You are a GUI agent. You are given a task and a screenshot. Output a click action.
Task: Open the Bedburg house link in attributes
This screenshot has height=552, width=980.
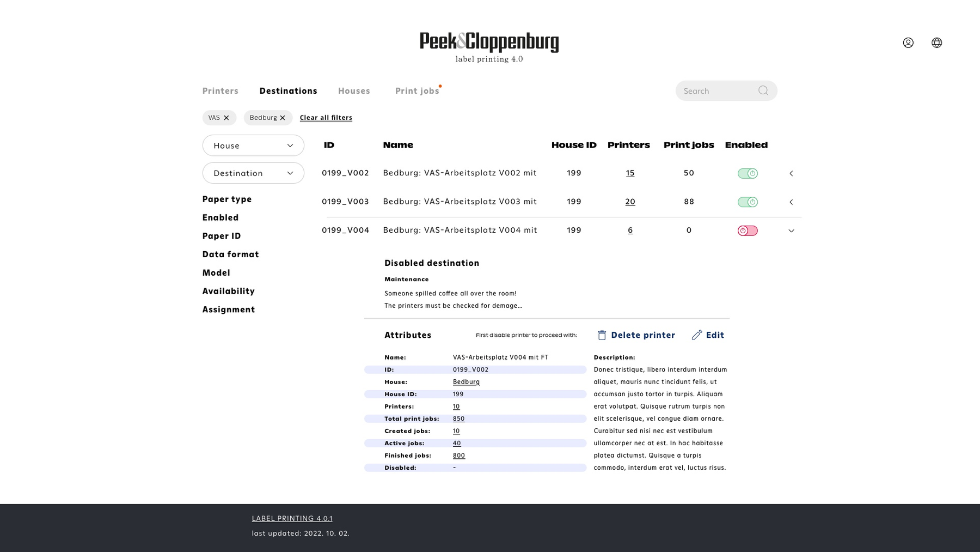coord(466,382)
